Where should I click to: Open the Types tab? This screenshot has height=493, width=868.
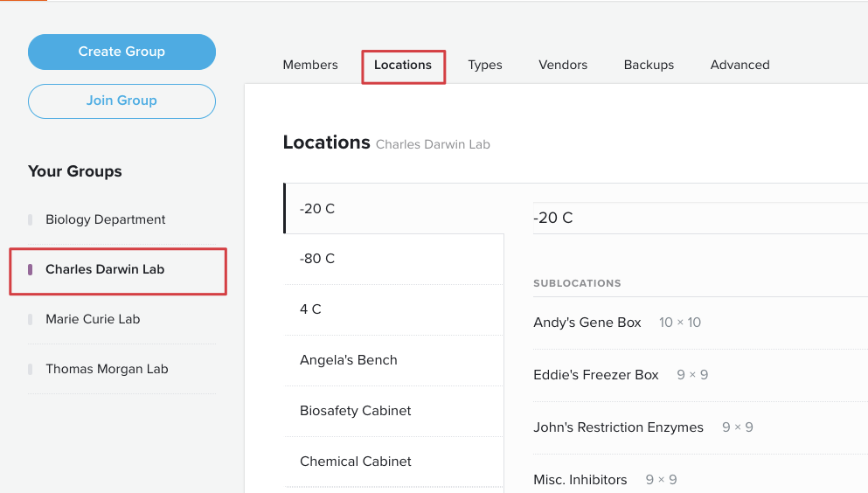click(x=485, y=65)
